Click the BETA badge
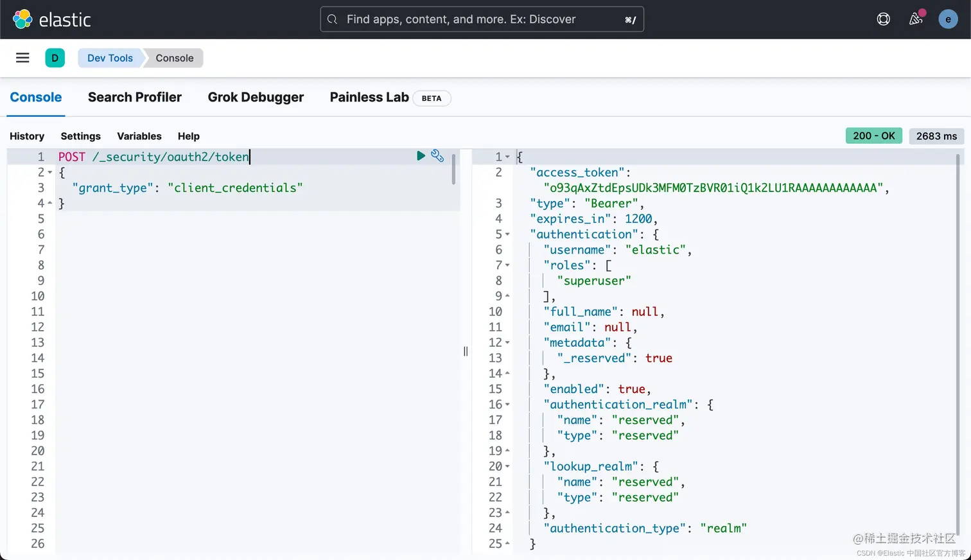 click(432, 98)
